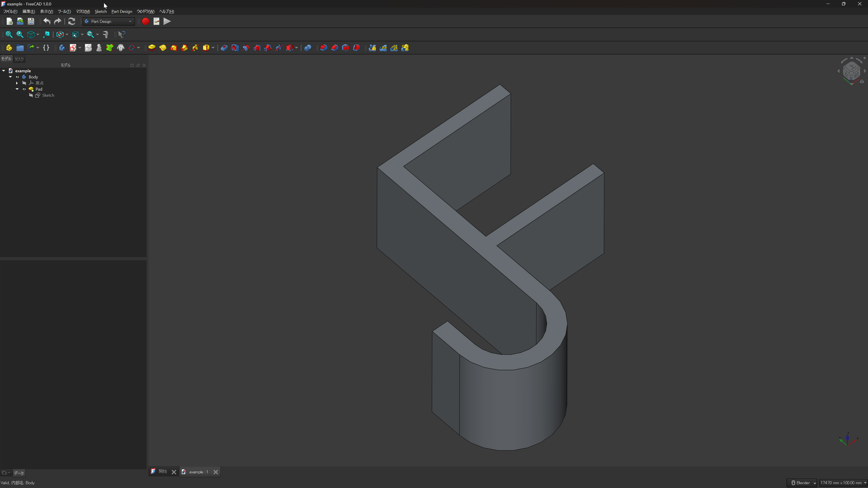The height and width of the screenshot is (488, 868).
Task: Click the Boolean operation icon
Action: (307, 48)
